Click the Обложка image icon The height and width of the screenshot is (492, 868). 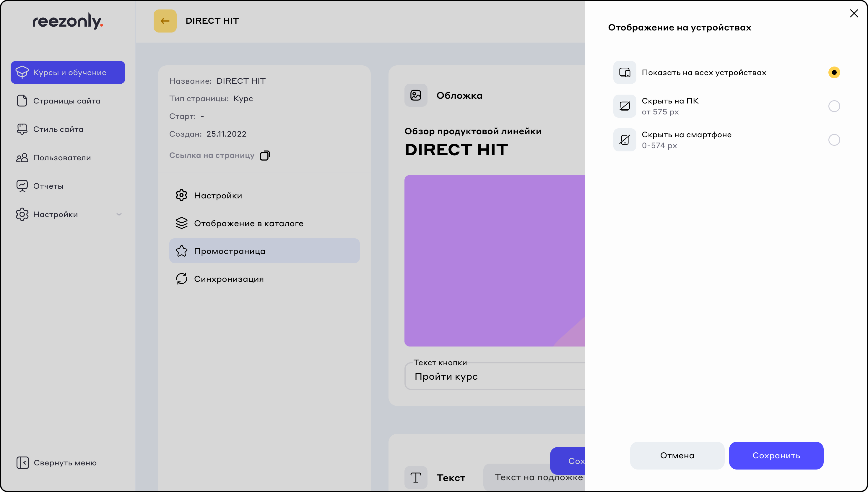[416, 95]
